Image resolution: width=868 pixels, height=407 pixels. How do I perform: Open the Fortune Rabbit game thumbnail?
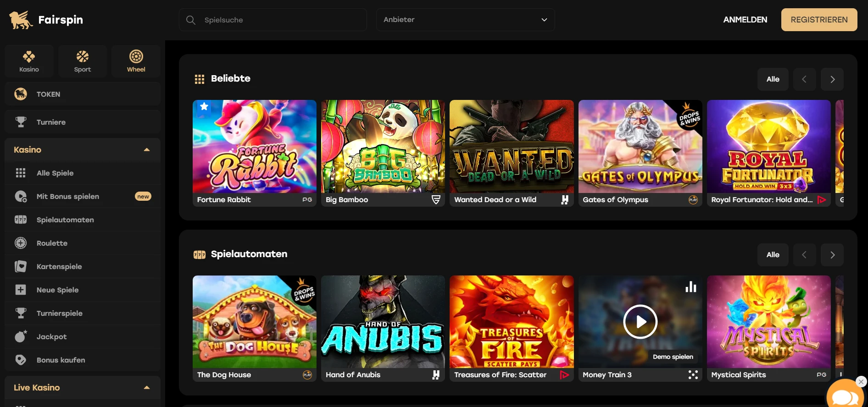click(x=255, y=146)
